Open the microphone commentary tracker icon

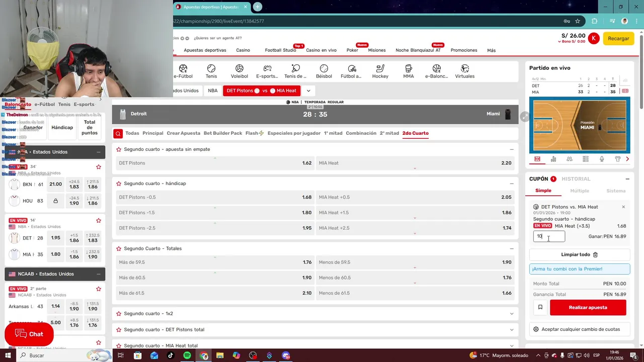point(602,159)
